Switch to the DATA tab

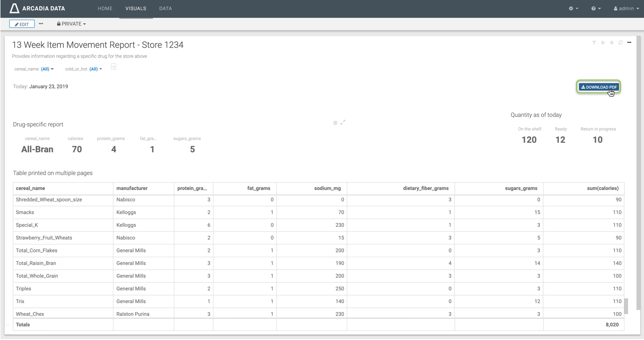(165, 9)
